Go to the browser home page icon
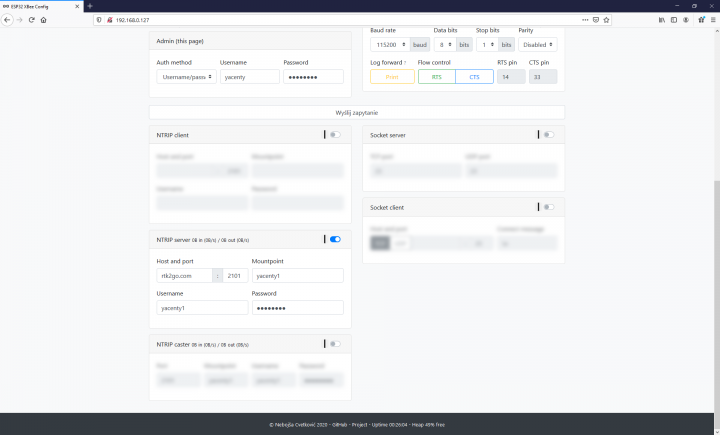The width and height of the screenshot is (720, 435). (43, 19)
